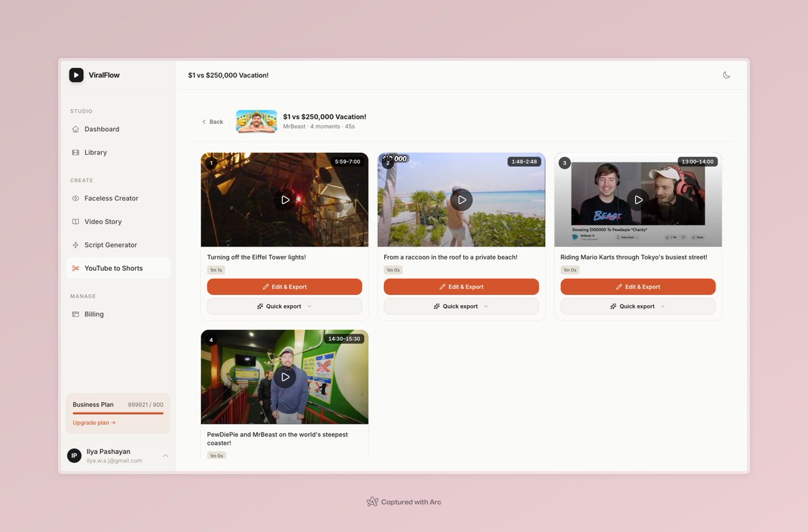Go to Faceless Creator
Image resolution: width=808 pixels, height=532 pixels.
pos(118,198)
